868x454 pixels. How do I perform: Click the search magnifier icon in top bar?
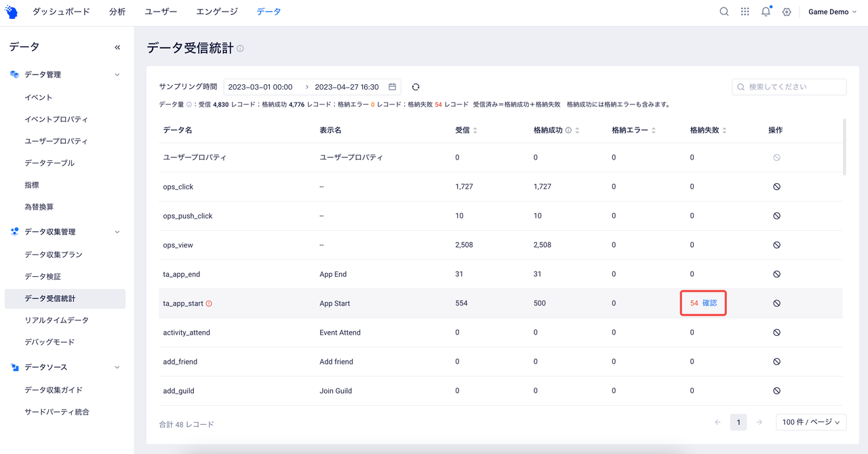[x=724, y=12]
